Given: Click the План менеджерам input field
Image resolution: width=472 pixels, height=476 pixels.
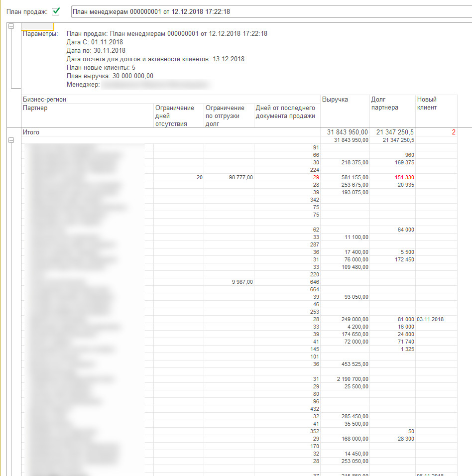Looking at the screenshot, I should click(x=269, y=11).
